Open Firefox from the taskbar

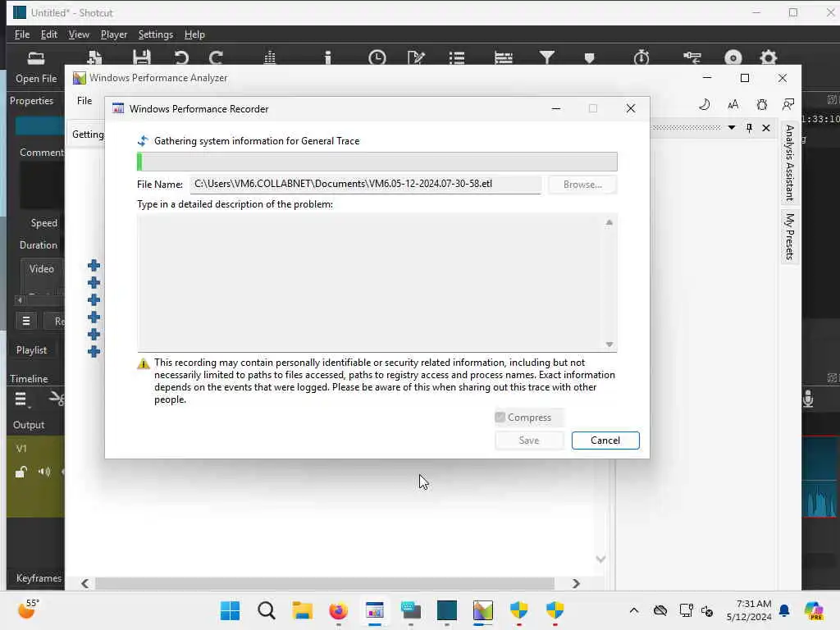338,610
